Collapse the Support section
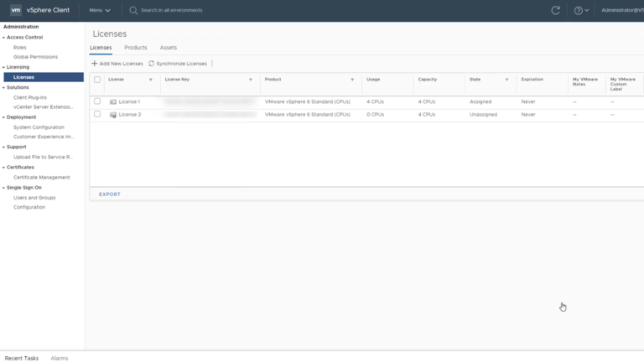The image size is (644, 362). pyautogui.click(x=3, y=147)
